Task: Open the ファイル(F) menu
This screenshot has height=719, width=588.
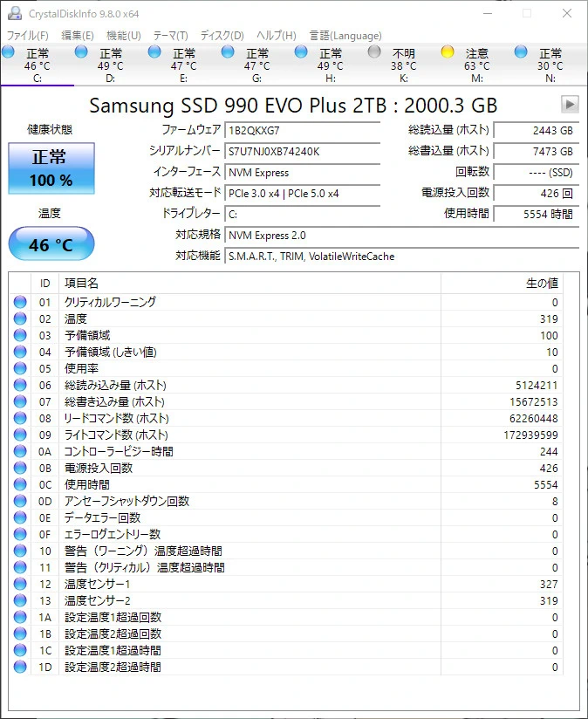Action: [28, 35]
